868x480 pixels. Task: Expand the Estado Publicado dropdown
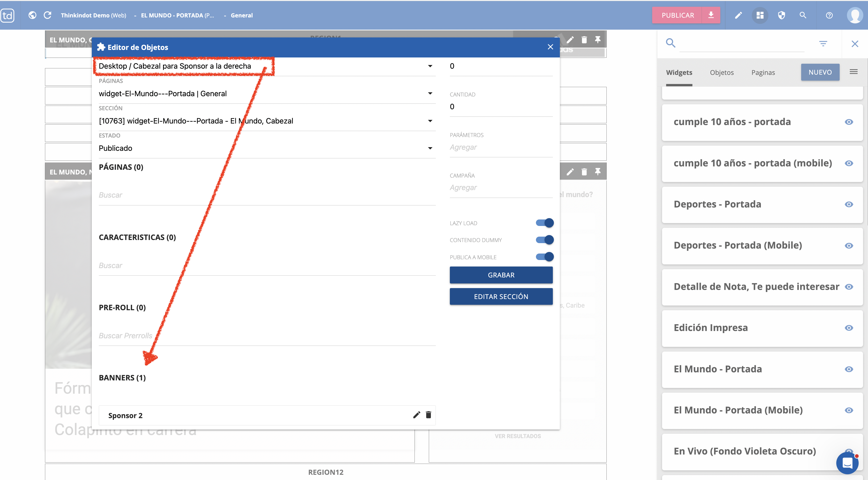(430, 148)
